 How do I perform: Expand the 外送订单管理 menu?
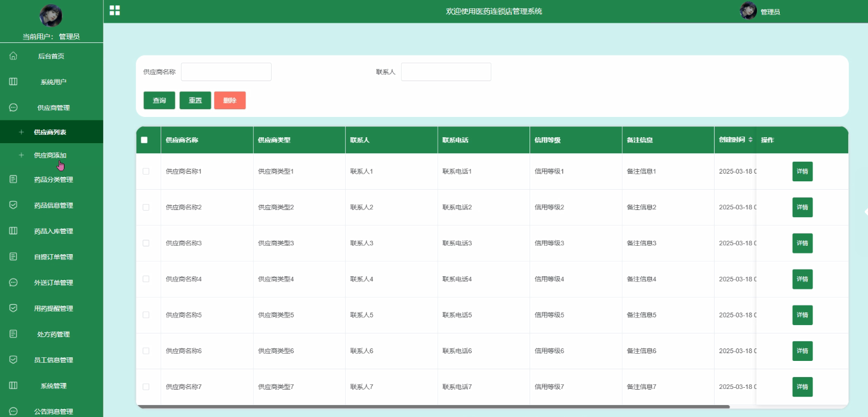(51, 282)
